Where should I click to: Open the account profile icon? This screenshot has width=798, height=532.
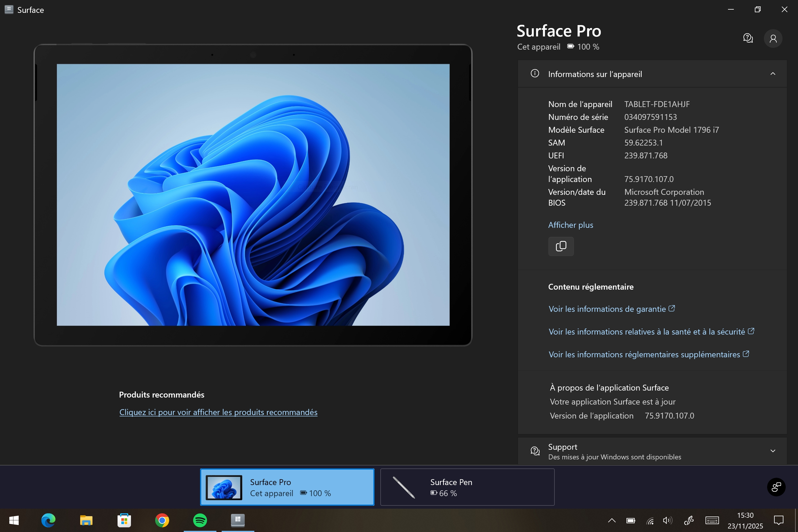(773, 38)
